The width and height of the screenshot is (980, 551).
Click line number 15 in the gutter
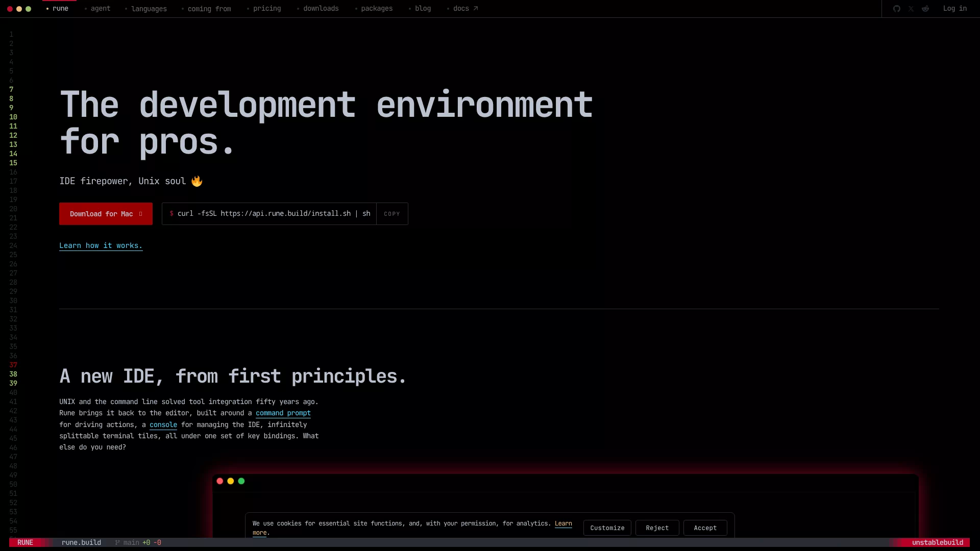pyautogui.click(x=13, y=163)
